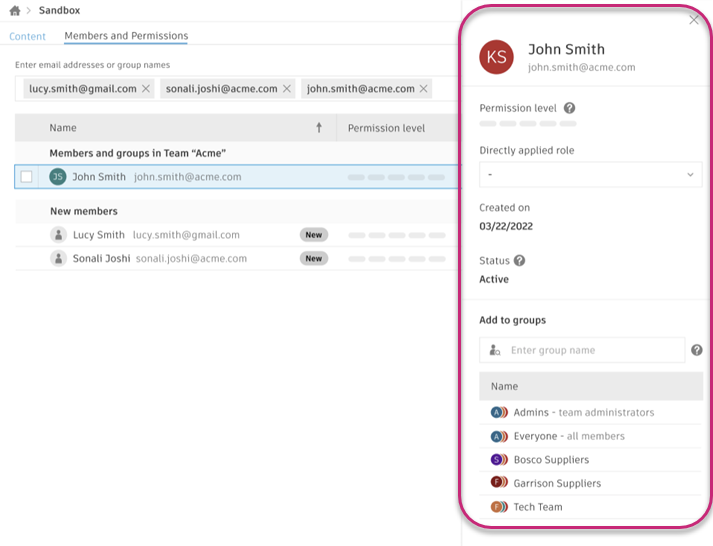The height and width of the screenshot is (546, 713).
Task: Click the Everyone group icon
Action: coord(499,436)
